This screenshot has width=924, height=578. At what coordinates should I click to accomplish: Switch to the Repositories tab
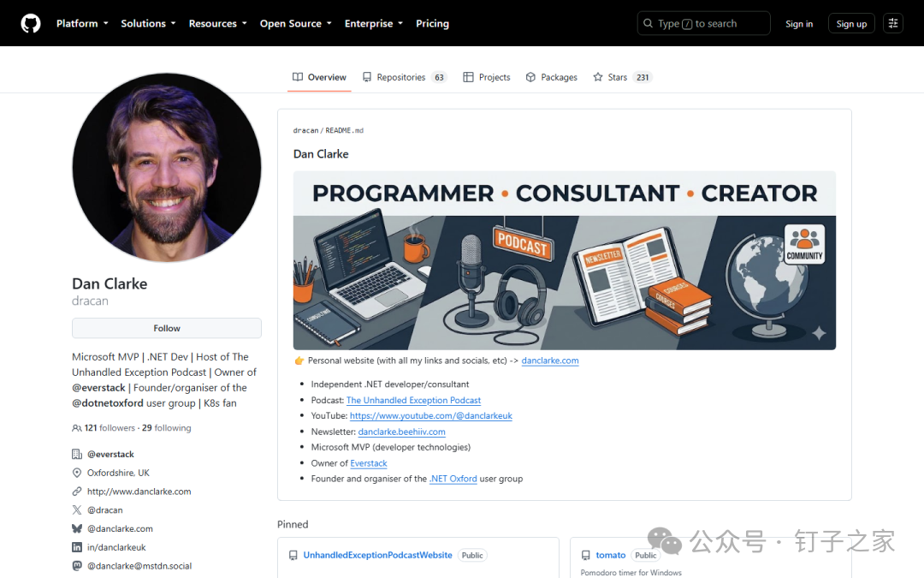tap(404, 77)
